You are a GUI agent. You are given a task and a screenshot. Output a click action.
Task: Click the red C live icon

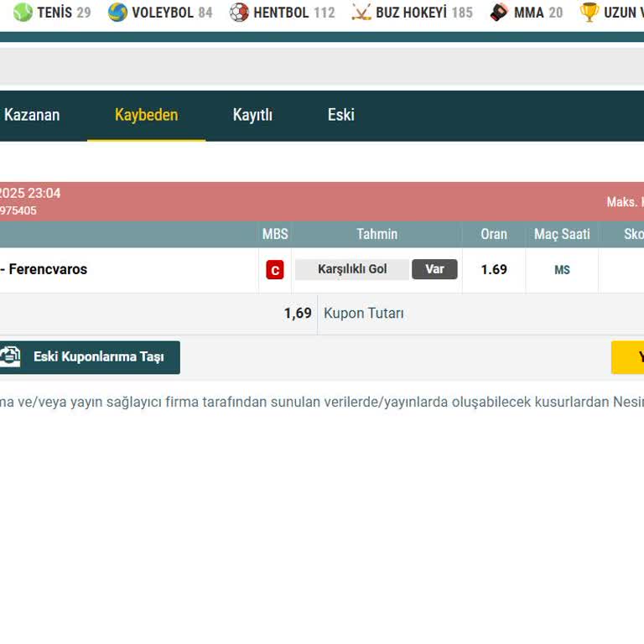coord(275,270)
